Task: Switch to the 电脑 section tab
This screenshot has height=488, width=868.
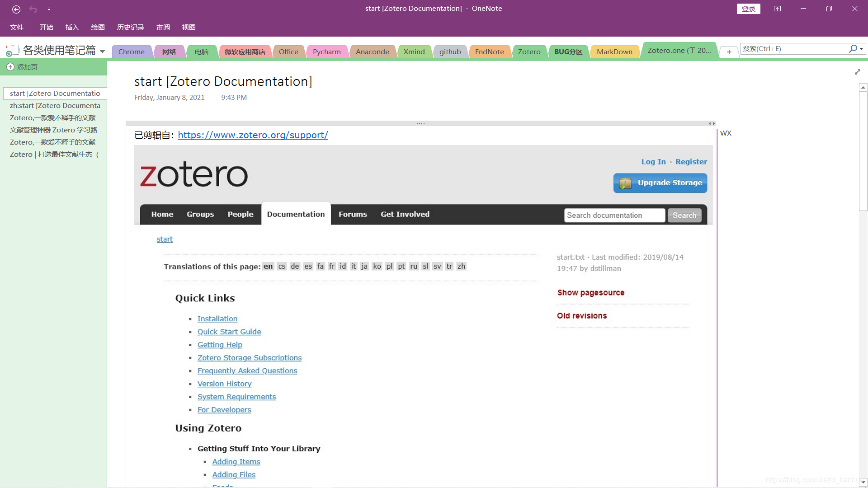Action: (x=202, y=52)
